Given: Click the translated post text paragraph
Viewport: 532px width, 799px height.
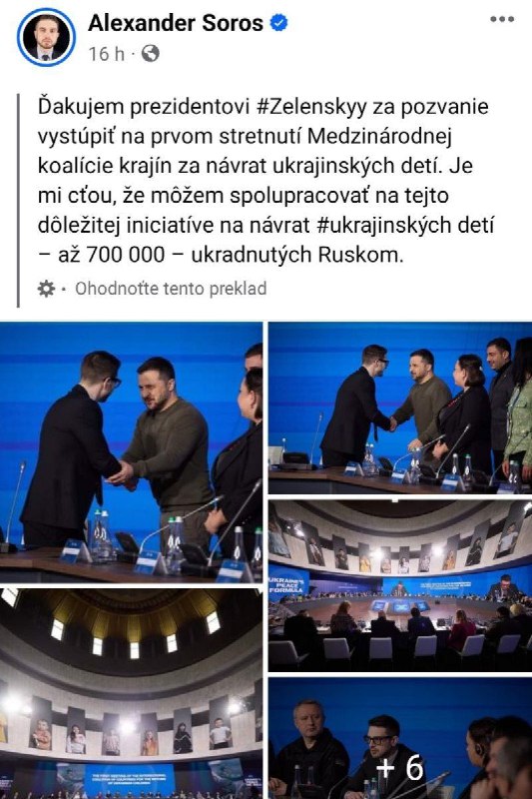Looking at the screenshot, I should [x=266, y=181].
